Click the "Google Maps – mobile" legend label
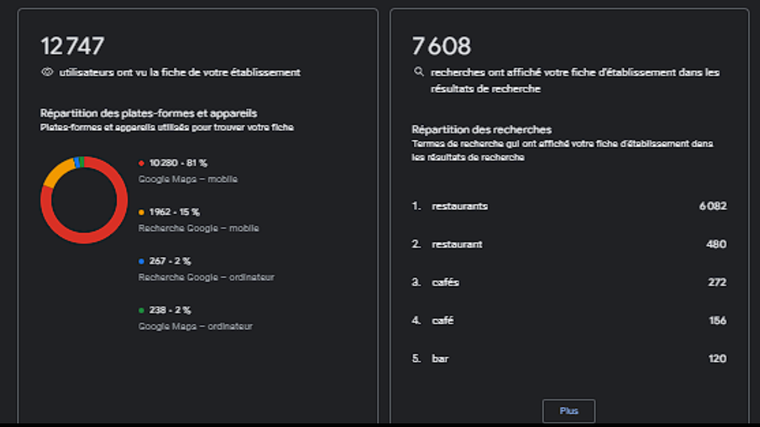This screenshot has width=760, height=427. 188,179
